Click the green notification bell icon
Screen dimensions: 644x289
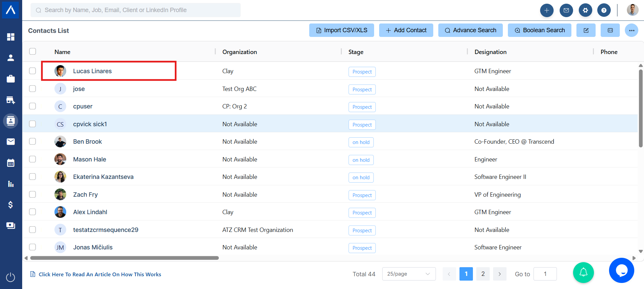tap(583, 272)
